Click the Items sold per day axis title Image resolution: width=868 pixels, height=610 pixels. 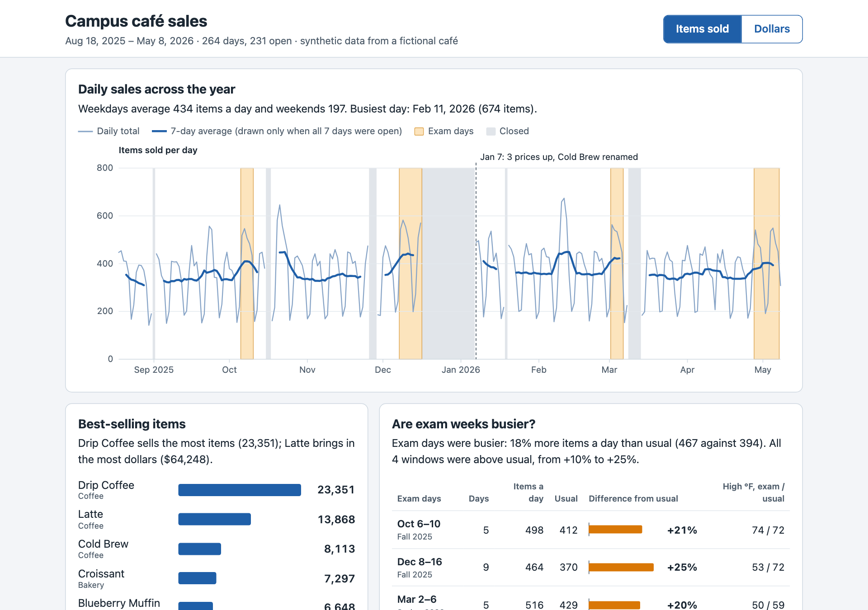[158, 150]
